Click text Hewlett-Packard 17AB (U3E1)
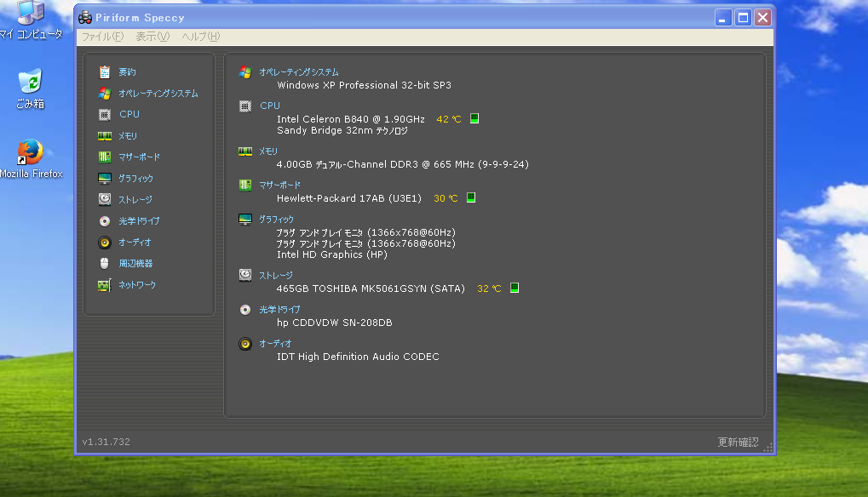The height and width of the screenshot is (497, 868). coord(349,198)
